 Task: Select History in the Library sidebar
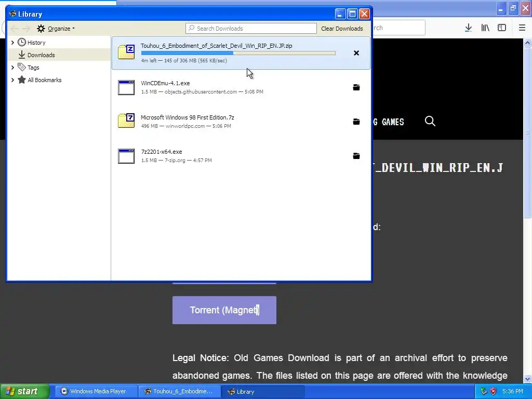click(x=36, y=43)
